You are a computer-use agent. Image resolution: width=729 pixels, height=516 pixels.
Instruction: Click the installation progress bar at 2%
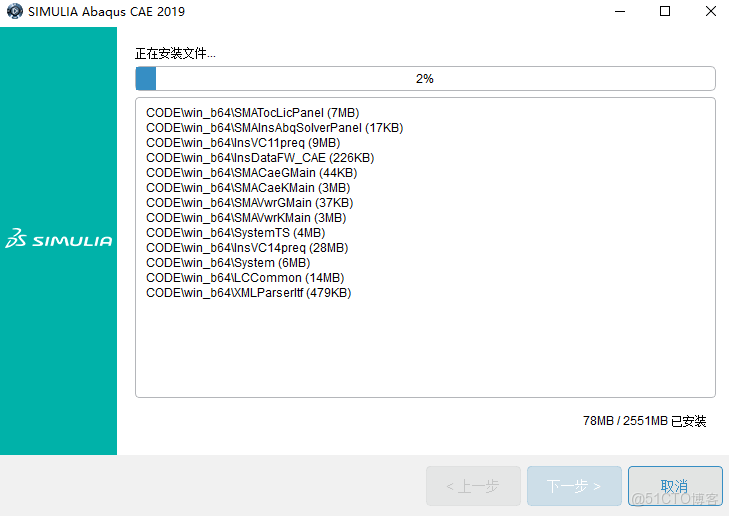[x=425, y=79]
